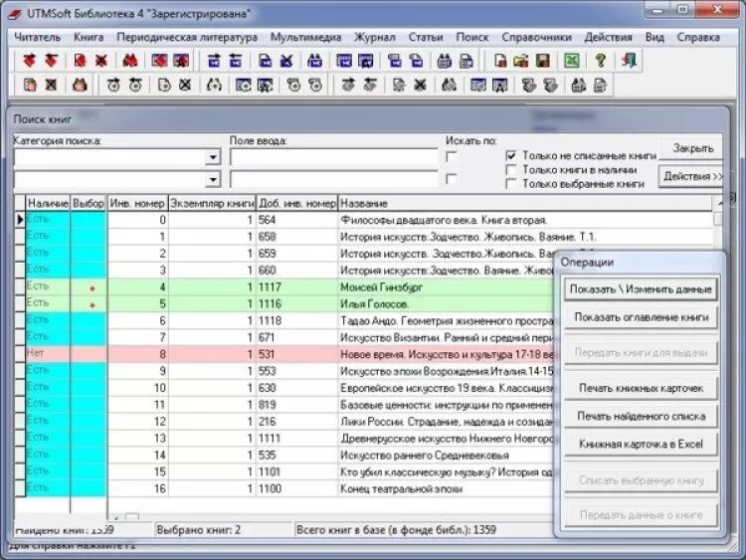Click the new database document icon
The image size is (746, 560).
pyautogui.click(x=500, y=61)
